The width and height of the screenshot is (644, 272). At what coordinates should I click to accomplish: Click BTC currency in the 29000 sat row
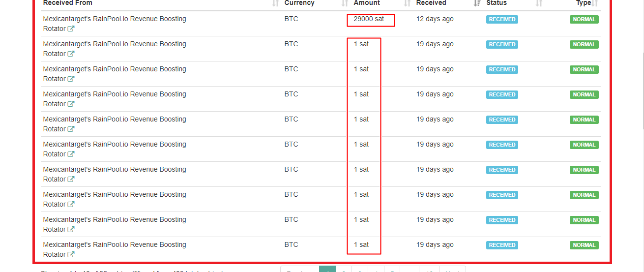pos(291,19)
